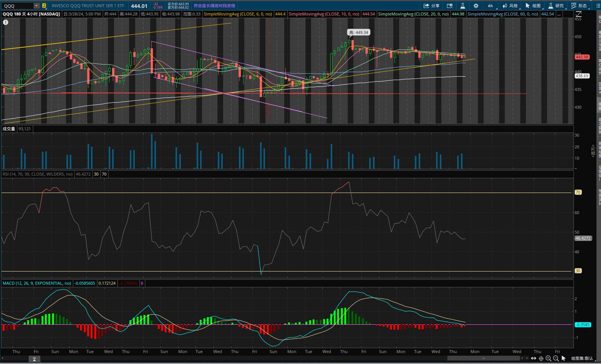The image size is (601, 364).
Task: Click the 444.4 SMA 6 value
Action: [x=280, y=14]
